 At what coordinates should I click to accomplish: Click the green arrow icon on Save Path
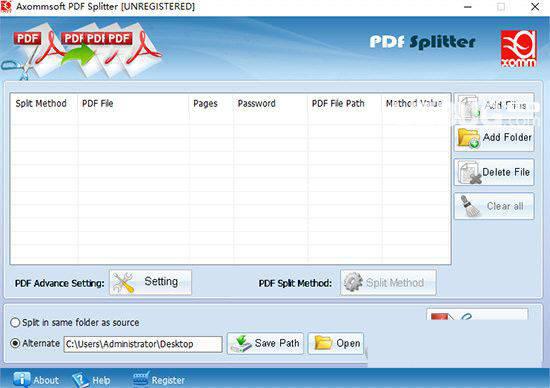point(241,343)
